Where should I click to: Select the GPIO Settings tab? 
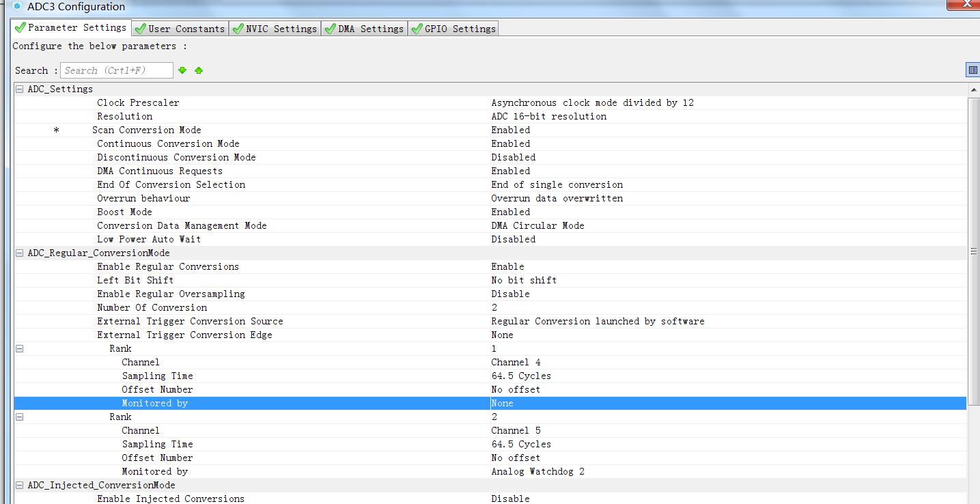click(453, 29)
